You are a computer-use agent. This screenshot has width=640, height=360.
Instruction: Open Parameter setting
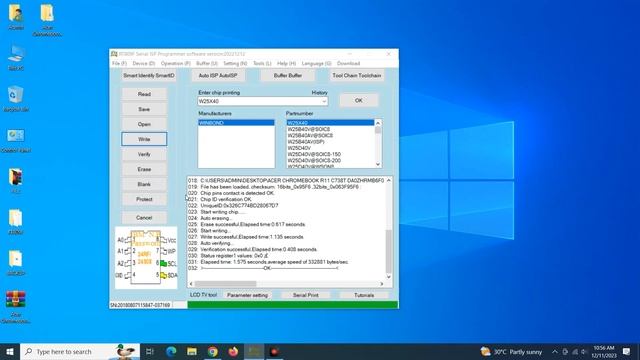click(x=247, y=295)
